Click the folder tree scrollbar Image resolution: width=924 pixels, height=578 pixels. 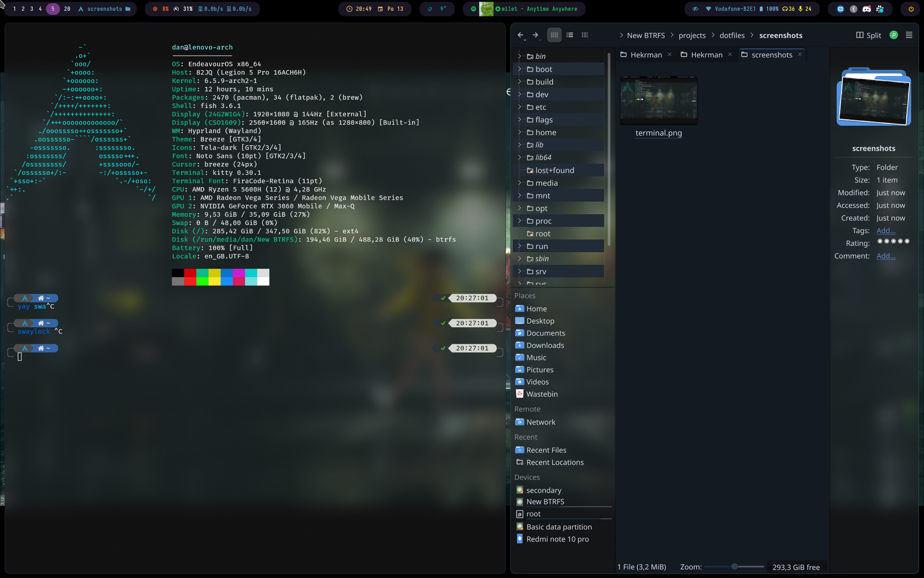[609, 149]
